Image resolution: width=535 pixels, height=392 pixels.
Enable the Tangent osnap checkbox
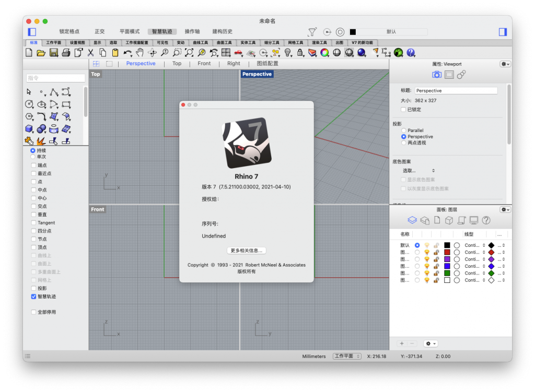(33, 222)
